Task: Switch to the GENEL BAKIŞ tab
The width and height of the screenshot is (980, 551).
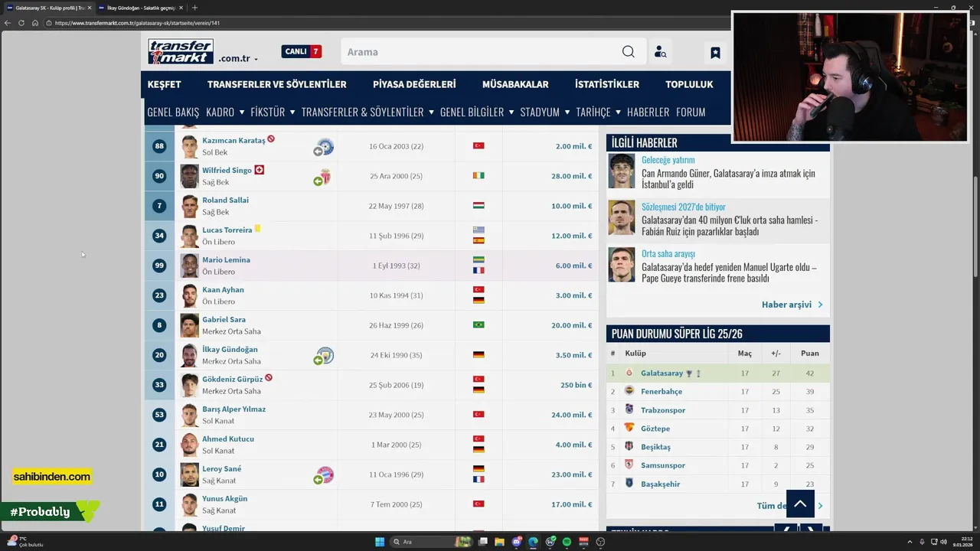Action: (173, 112)
